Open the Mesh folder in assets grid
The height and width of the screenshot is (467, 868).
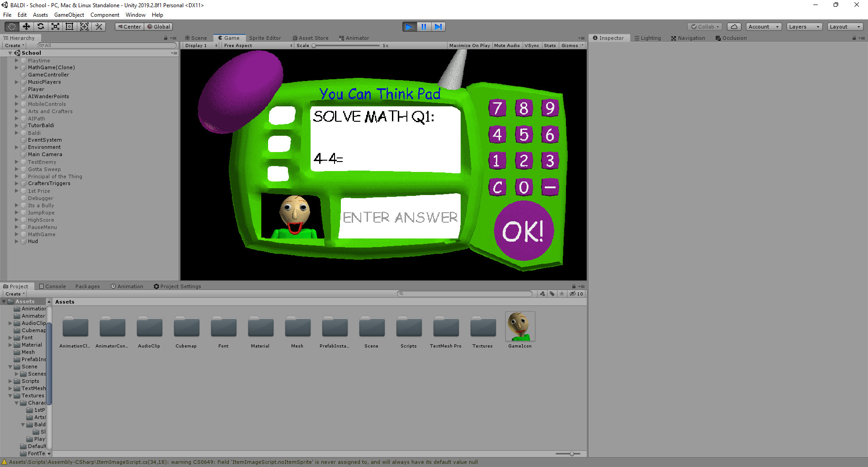point(297,327)
